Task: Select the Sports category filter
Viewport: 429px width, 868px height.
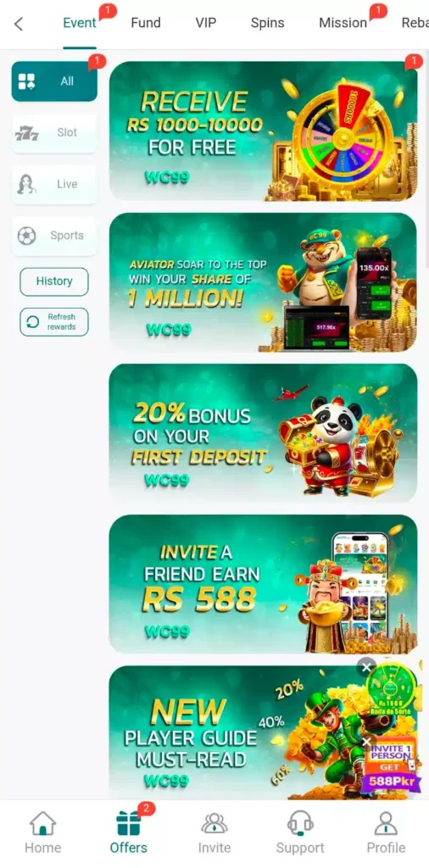Action: 54,236
